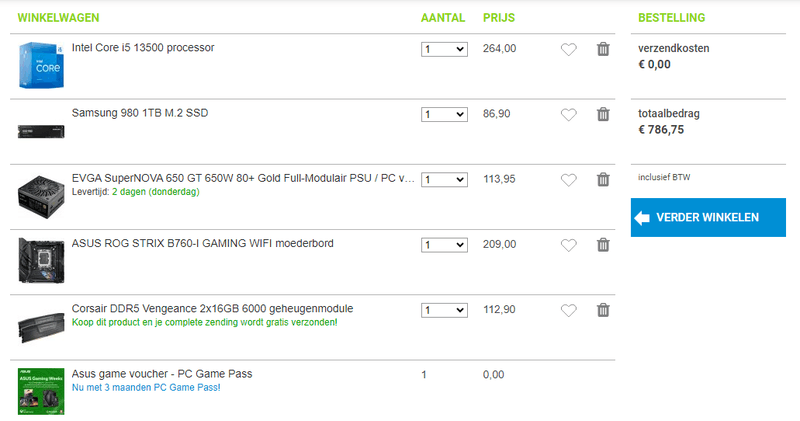Image resolution: width=800 pixels, height=421 pixels.
Task: Open the Intel Core i5 13500 product link
Action: [143, 48]
